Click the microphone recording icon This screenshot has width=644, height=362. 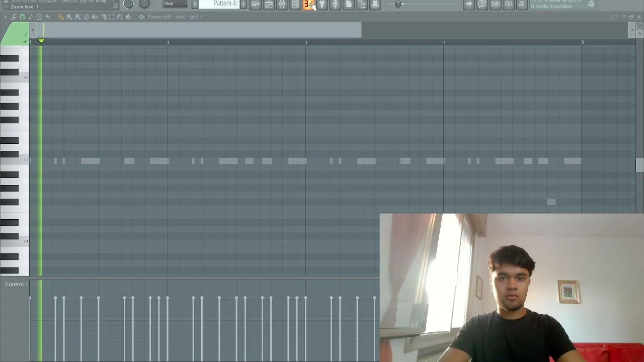[x=335, y=5]
